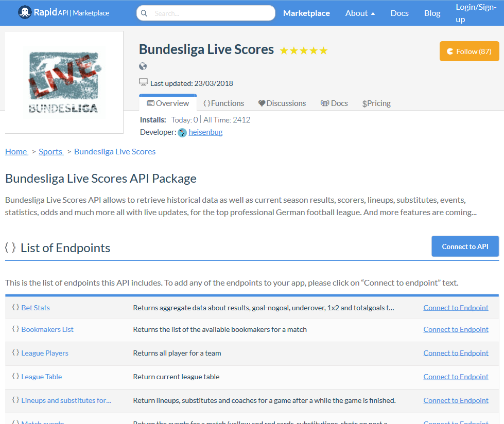Screen dimensions: 504x424
Task: Click Login/Sign-up in the header
Action: (476, 13)
